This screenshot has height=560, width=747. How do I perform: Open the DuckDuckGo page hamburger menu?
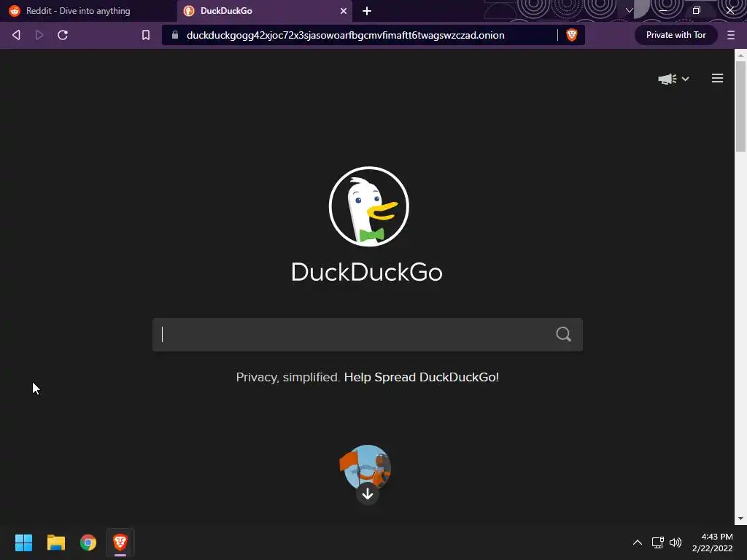pyautogui.click(x=717, y=78)
